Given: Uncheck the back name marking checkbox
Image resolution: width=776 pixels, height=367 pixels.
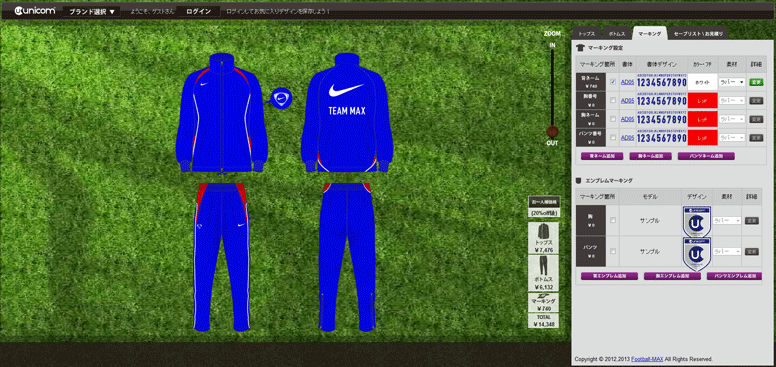Looking at the screenshot, I should (x=613, y=82).
